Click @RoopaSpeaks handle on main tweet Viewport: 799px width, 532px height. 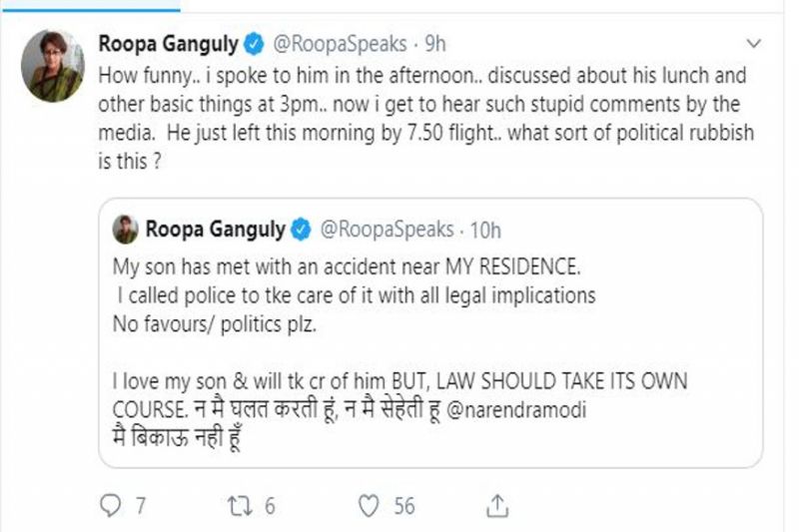pos(338,44)
